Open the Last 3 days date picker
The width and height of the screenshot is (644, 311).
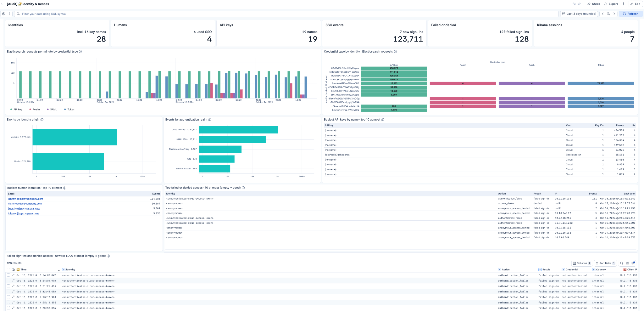(579, 14)
